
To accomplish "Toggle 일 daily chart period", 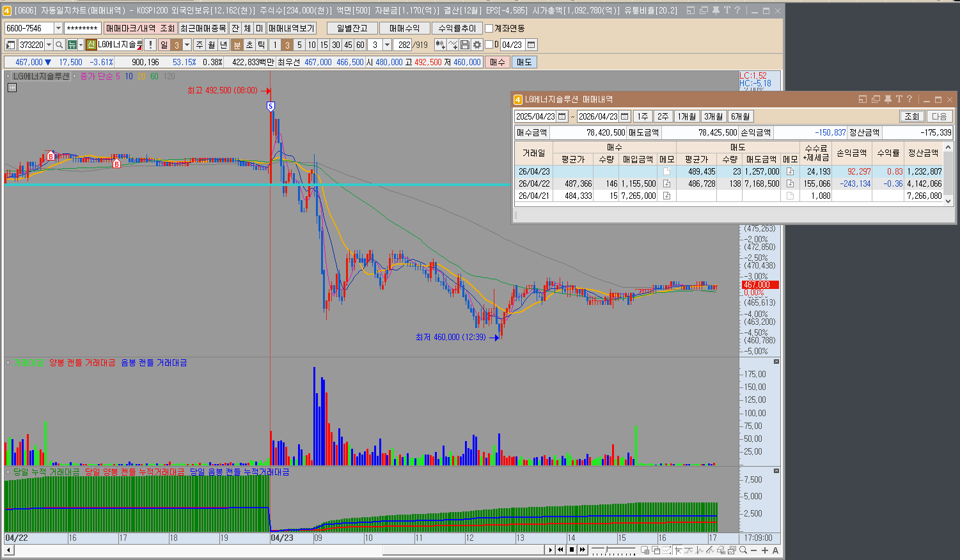I will 164,45.
